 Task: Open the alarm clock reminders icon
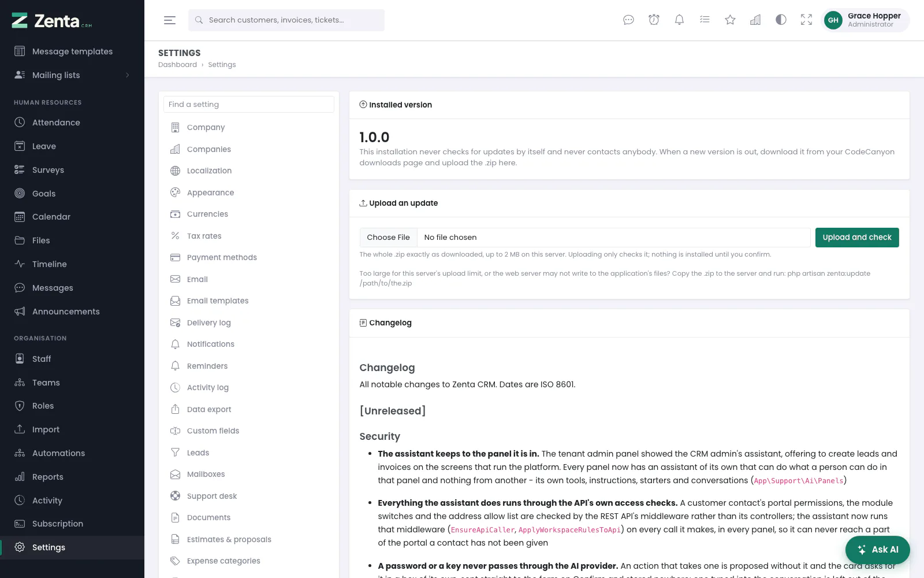[654, 20]
